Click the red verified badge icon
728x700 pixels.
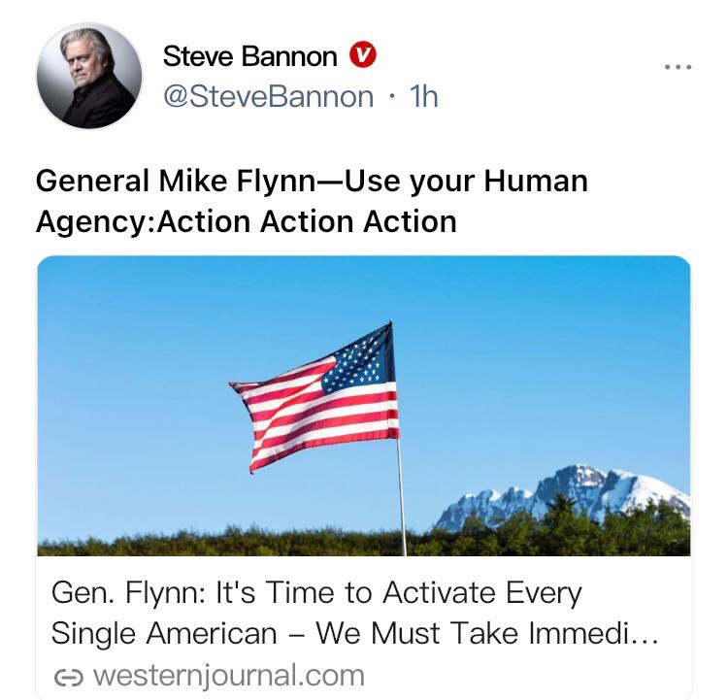(363, 55)
